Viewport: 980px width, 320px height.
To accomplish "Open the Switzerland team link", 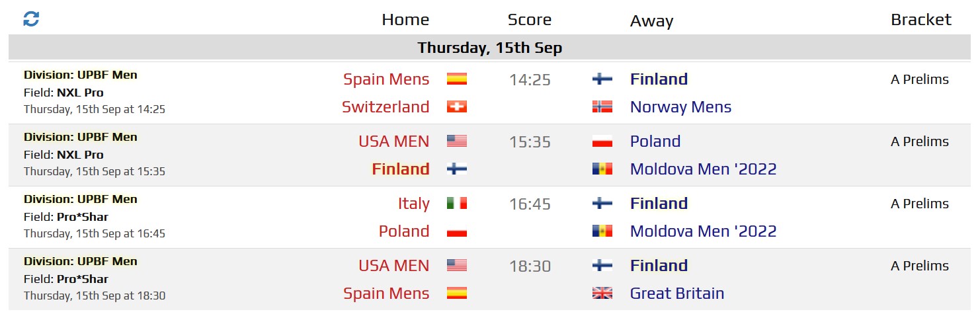I will pos(386,106).
